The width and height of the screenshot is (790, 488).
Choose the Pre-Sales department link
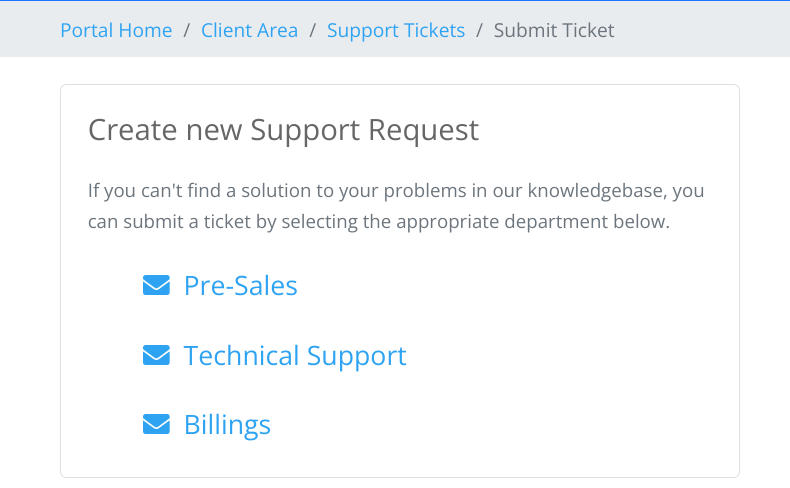click(240, 286)
